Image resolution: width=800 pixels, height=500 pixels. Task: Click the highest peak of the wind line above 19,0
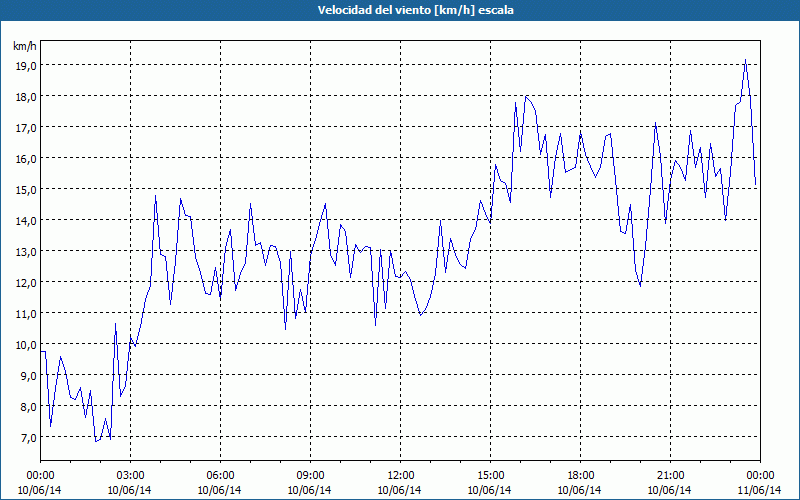pos(745,60)
